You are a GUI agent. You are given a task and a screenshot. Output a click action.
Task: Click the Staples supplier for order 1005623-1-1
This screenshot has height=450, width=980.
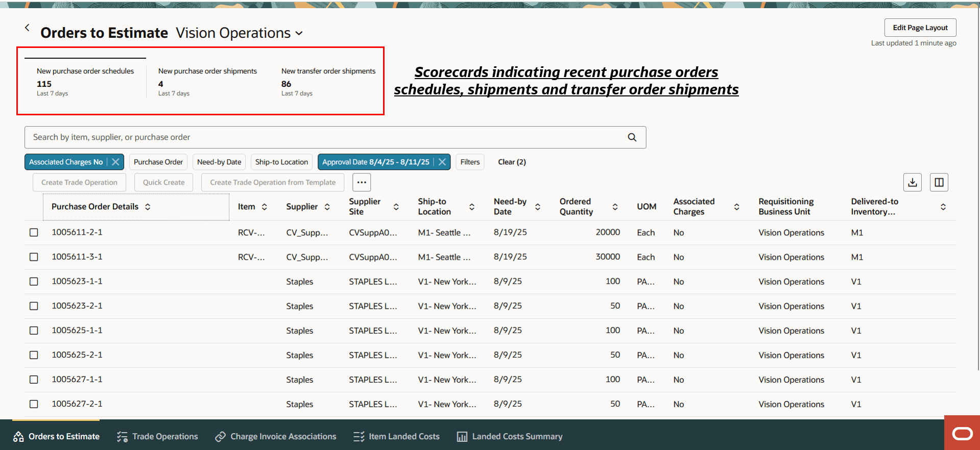click(300, 282)
